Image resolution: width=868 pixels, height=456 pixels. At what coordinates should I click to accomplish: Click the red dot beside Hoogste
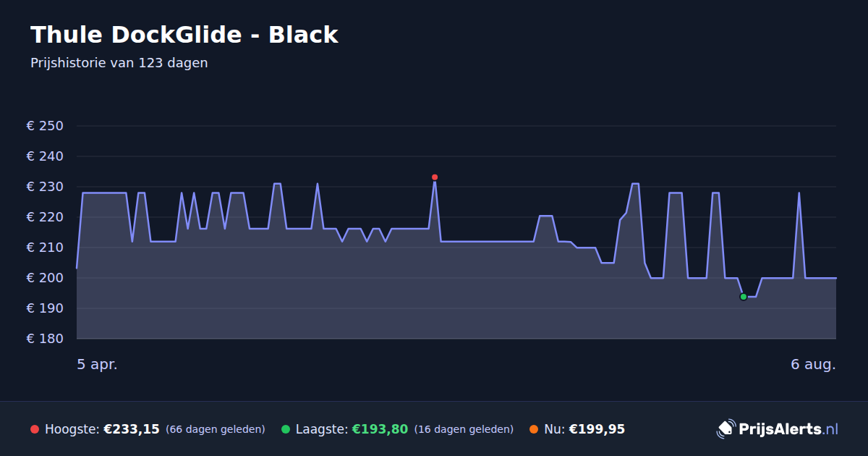35,429
